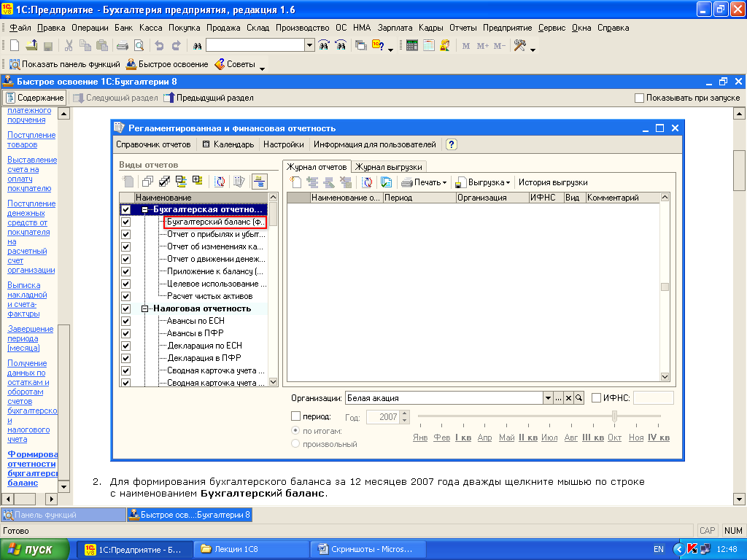The image size is (747, 560).
Task: Collapse Налоговая отчетность tree group
Action: [144, 308]
